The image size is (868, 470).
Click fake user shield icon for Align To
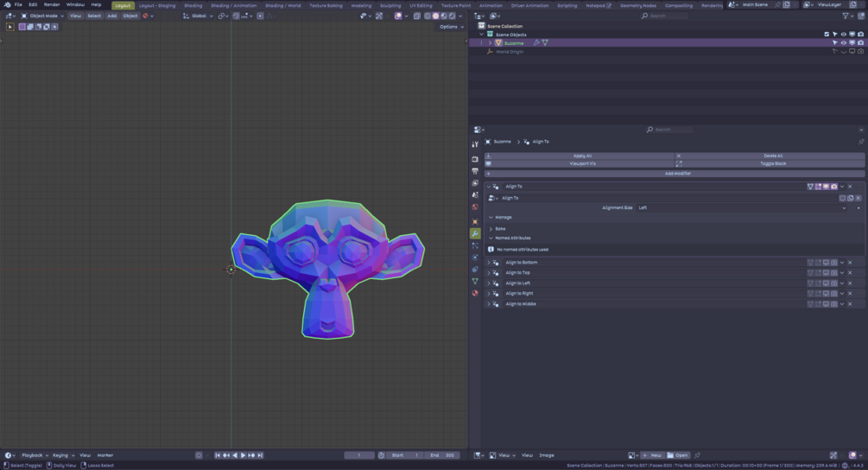pos(843,198)
